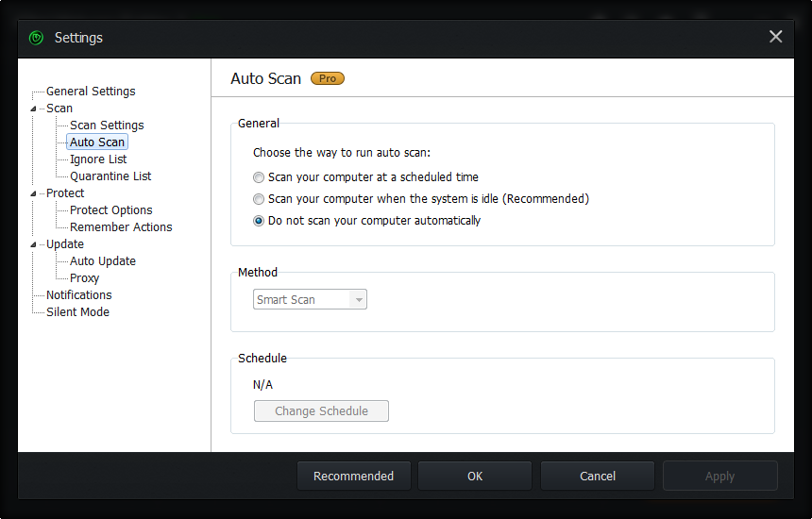Viewport: 812px width, 519px height.
Task: Collapse the Protect tree node arrow
Action: 33,193
